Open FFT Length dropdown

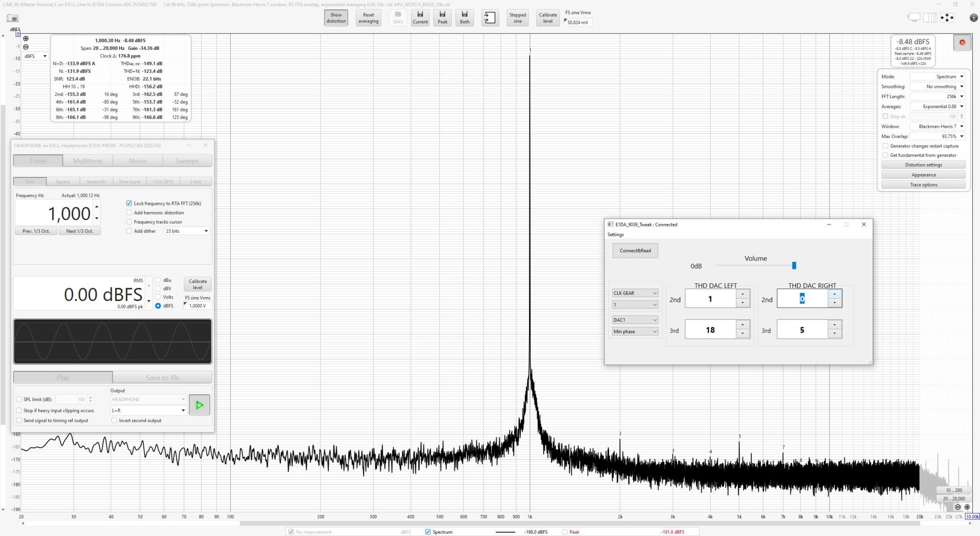938,96
